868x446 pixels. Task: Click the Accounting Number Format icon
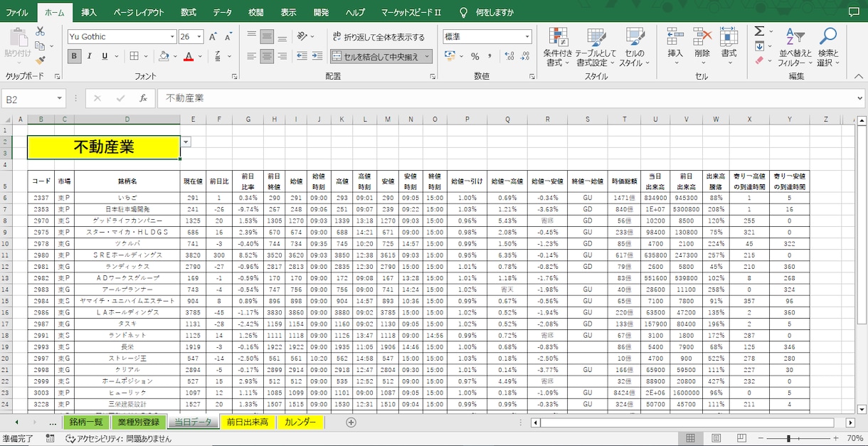[450, 56]
